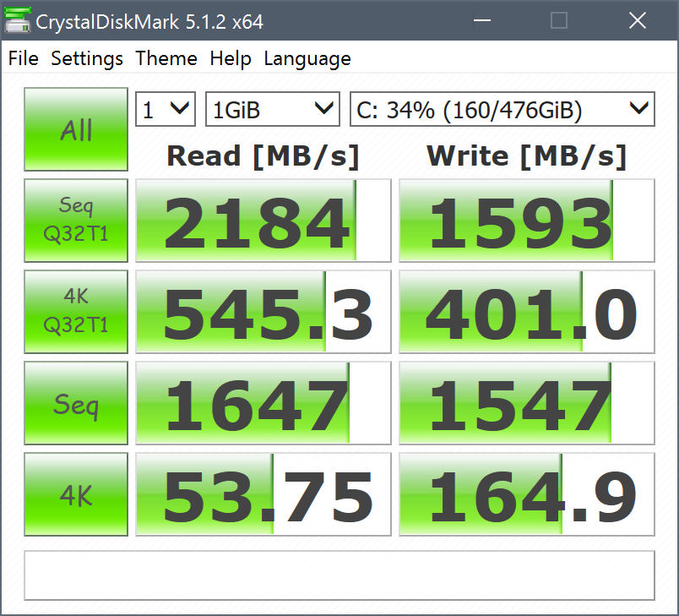Run all benchmarks with the All button
The width and height of the screenshot is (679, 616).
click(x=76, y=129)
